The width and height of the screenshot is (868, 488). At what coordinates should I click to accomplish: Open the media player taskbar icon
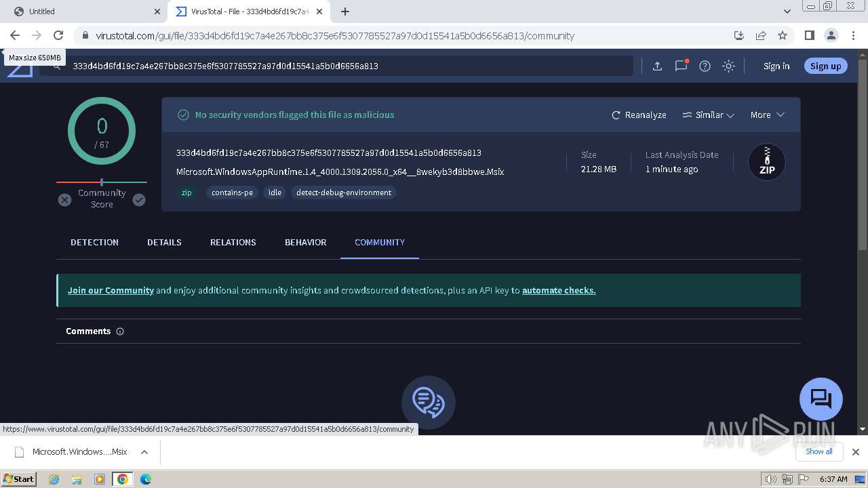coord(100,479)
